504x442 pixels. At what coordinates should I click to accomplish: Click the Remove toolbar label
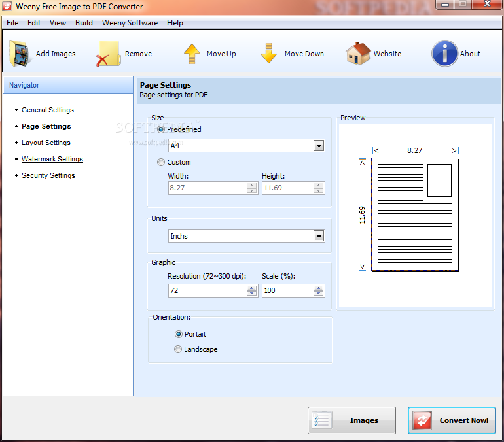tap(138, 54)
